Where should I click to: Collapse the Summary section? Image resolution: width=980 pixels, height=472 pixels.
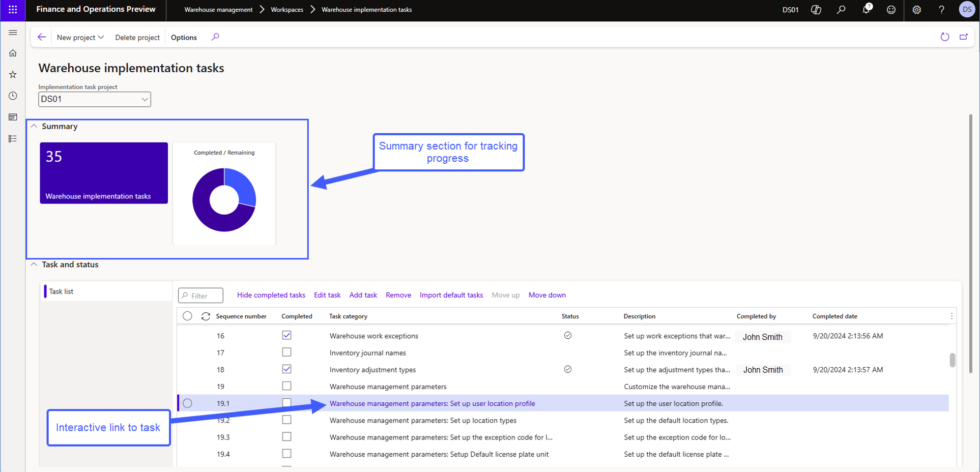[34, 126]
